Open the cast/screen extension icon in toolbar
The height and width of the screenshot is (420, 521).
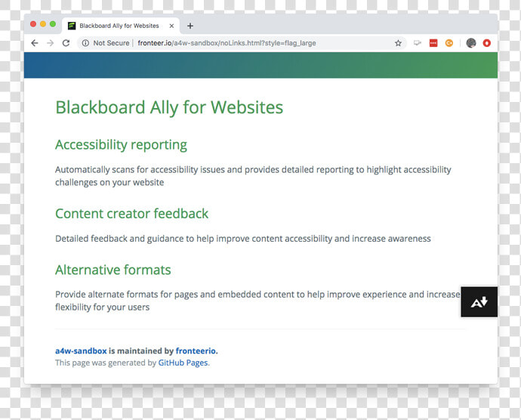click(x=418, y=43)
